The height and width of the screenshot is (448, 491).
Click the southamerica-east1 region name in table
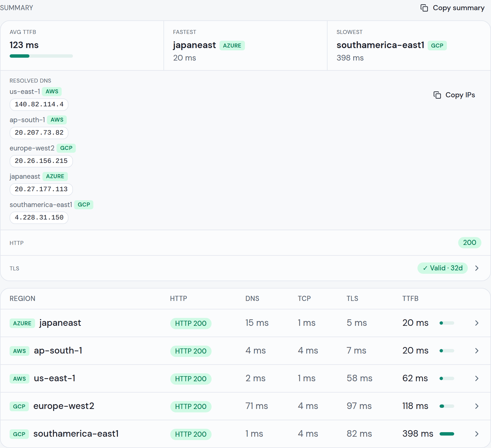[76, 434]
